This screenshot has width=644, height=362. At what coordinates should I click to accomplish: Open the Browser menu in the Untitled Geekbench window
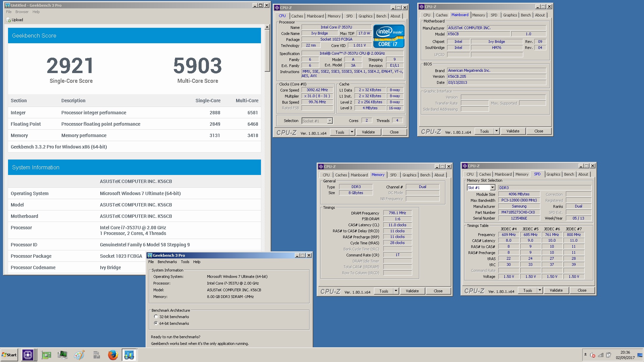point(22,12)
